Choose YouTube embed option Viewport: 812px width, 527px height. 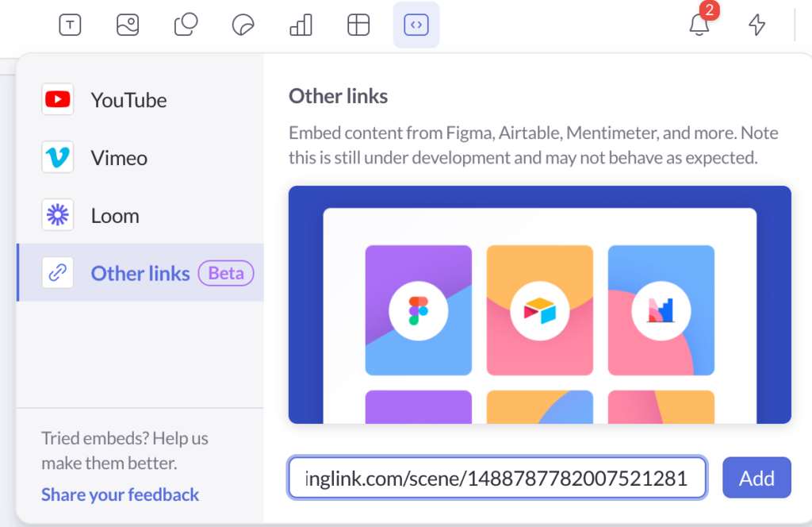click(x=141, y=99)
